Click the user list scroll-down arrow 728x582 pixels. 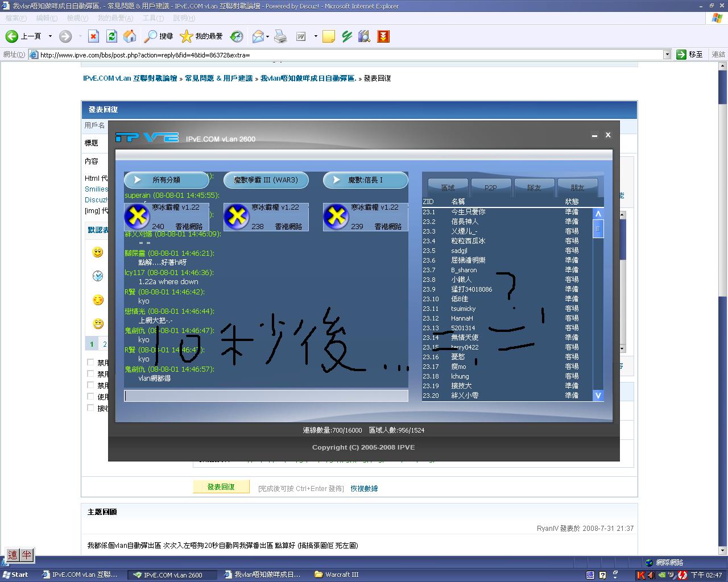point(598,395)
